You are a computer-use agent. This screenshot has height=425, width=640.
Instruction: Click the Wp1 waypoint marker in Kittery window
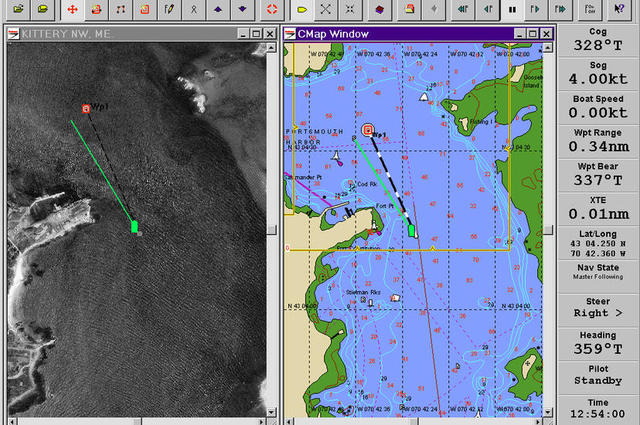click(x=86, y=109)
